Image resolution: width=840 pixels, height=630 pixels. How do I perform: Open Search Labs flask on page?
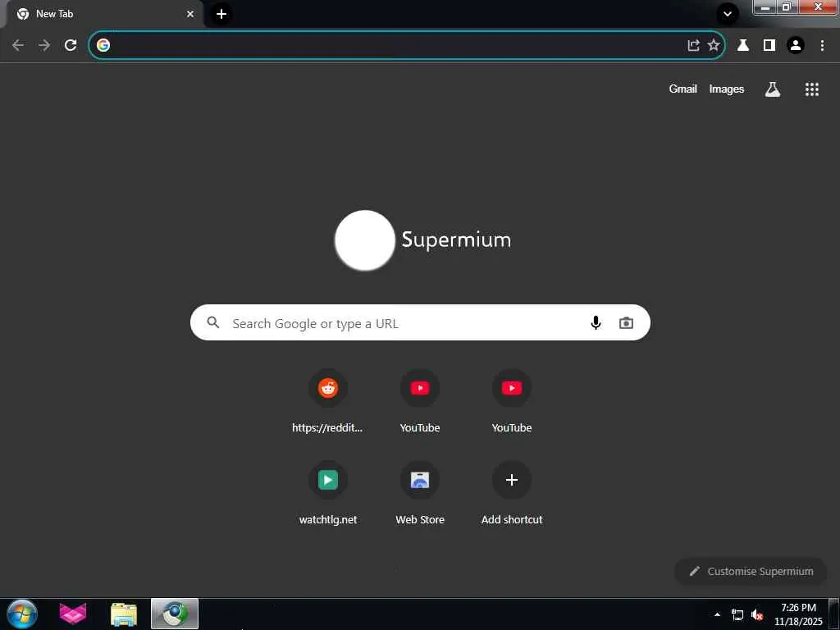773,89
